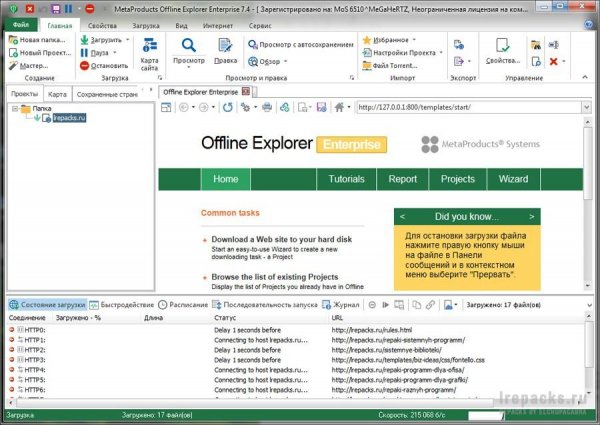Image resolution: width=600 pixels, height=425 pixels.
Task: Switch to Вид ribbon tab
Action: pos(181,26)
